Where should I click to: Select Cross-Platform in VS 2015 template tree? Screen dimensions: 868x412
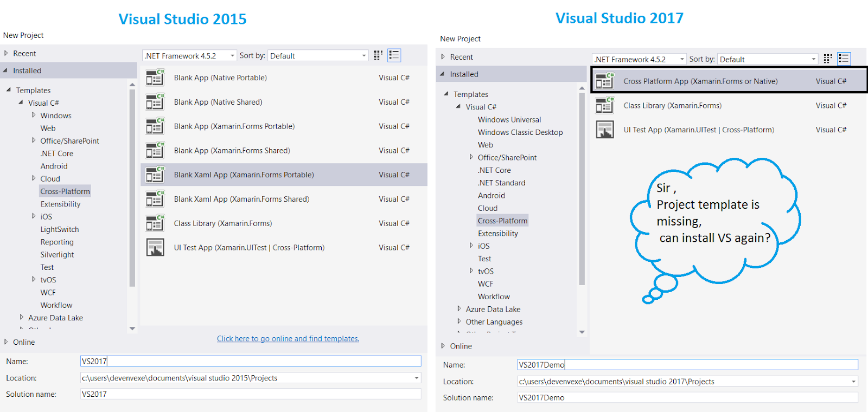pos(65,191)
